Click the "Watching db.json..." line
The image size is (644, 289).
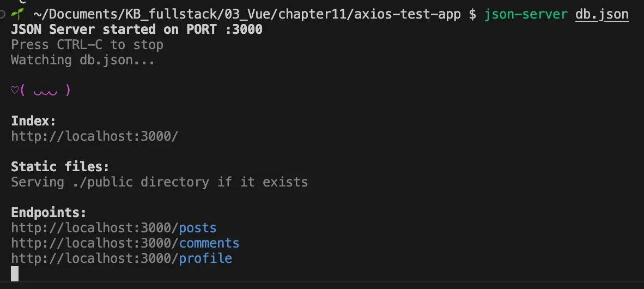tap(83, 60)
